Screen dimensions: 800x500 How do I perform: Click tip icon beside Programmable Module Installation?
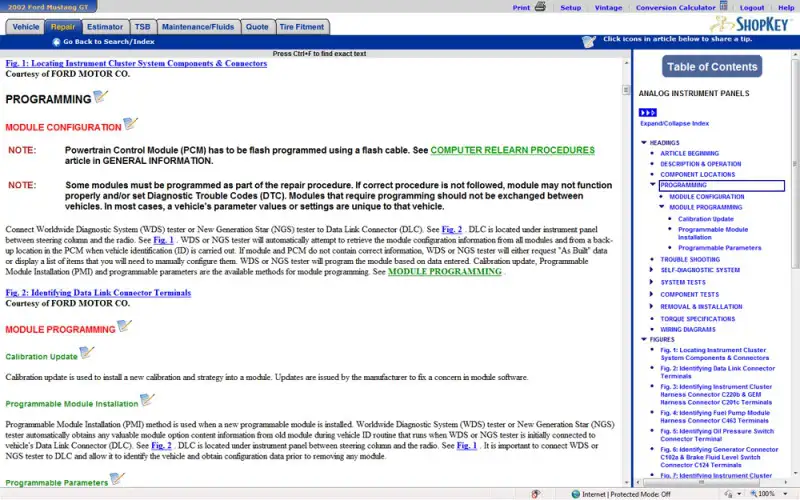tap(147, 399)
